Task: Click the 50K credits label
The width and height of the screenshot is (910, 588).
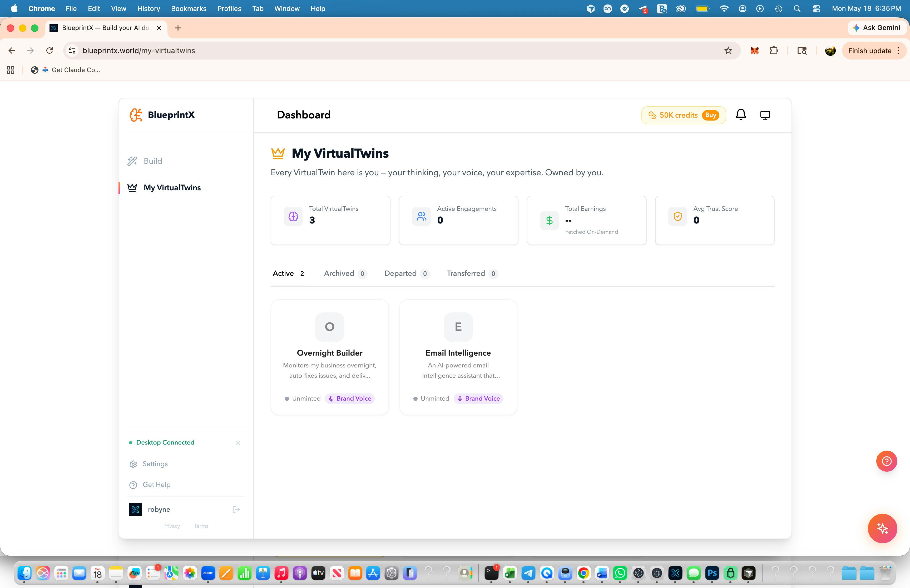Action: tap(679, 115)
